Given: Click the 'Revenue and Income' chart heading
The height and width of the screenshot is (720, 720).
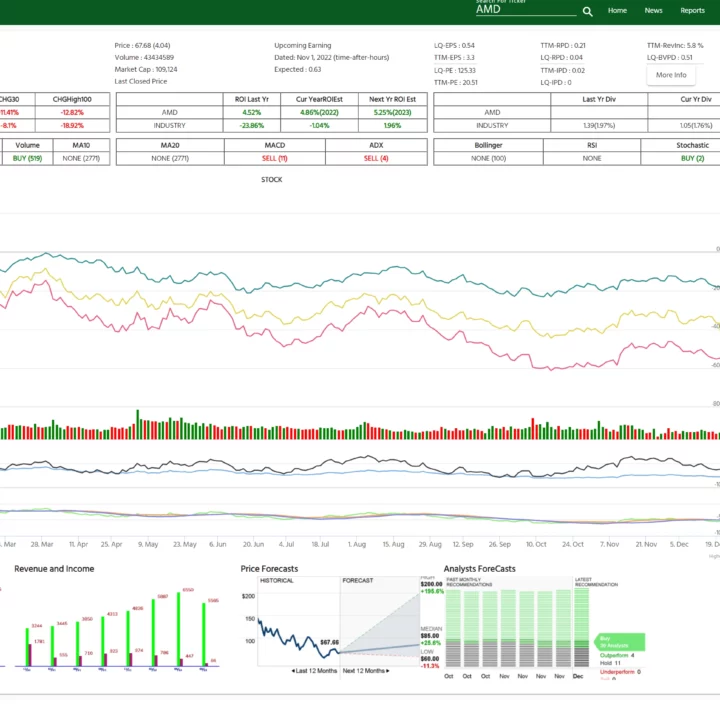Looking at the screenshot, I should 54,569.
